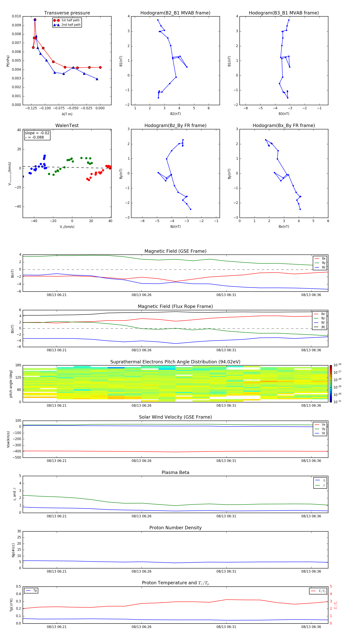The image size is (351, 644).
Task: Click the Solar Wind Velocity (GSE Frame) title
Action: (x=175, y=417)
